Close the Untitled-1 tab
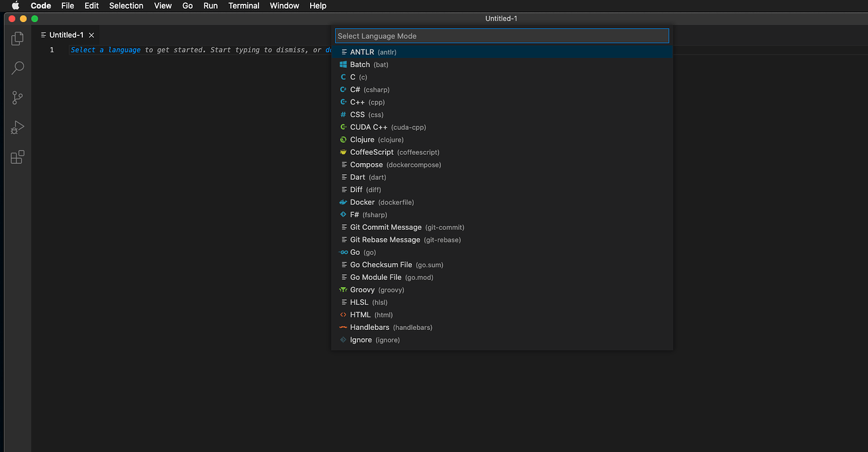This screenshot has height=452, width=868. [91, 35]
